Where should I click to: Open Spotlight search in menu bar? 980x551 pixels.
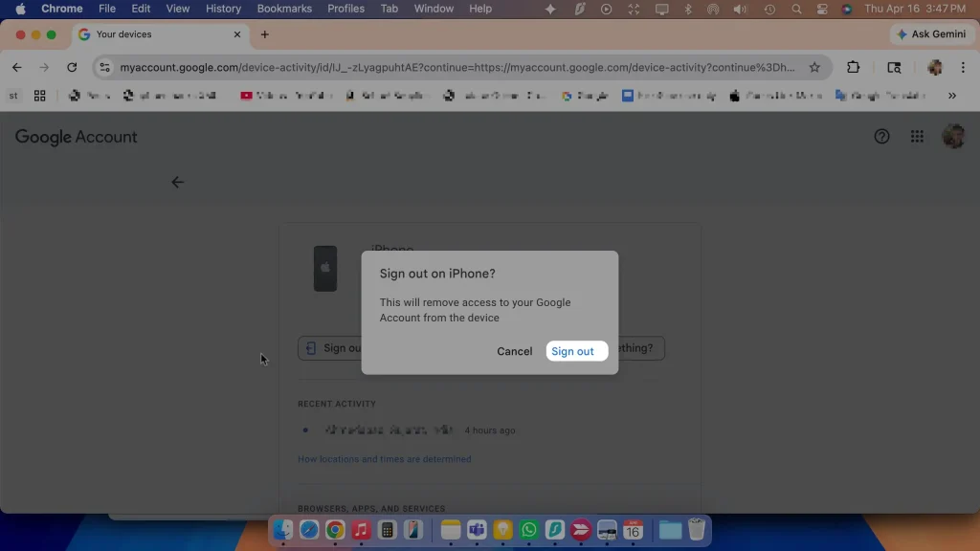(796, 9)
